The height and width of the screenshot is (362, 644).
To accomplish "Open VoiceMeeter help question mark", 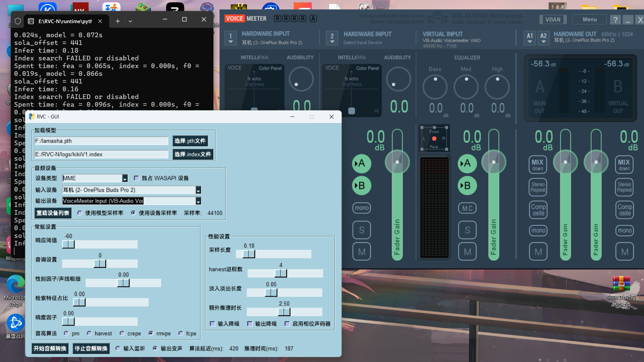I will coord(615,19).
